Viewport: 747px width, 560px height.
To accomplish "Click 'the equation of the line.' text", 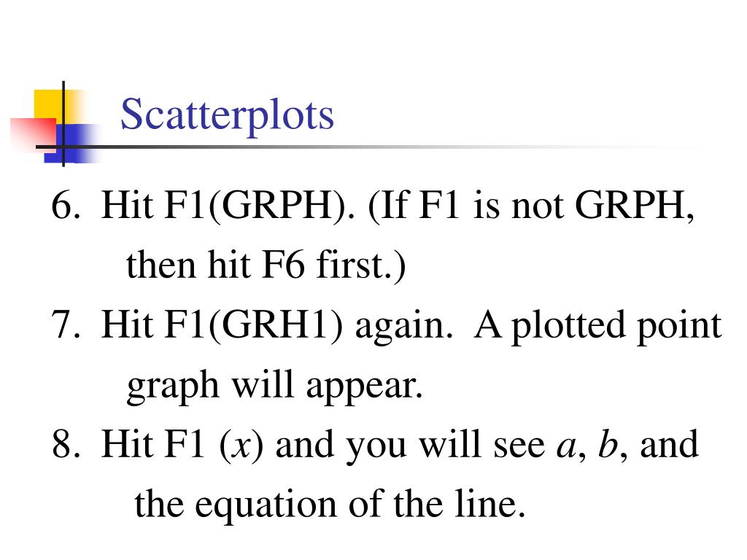I will 330,503.
